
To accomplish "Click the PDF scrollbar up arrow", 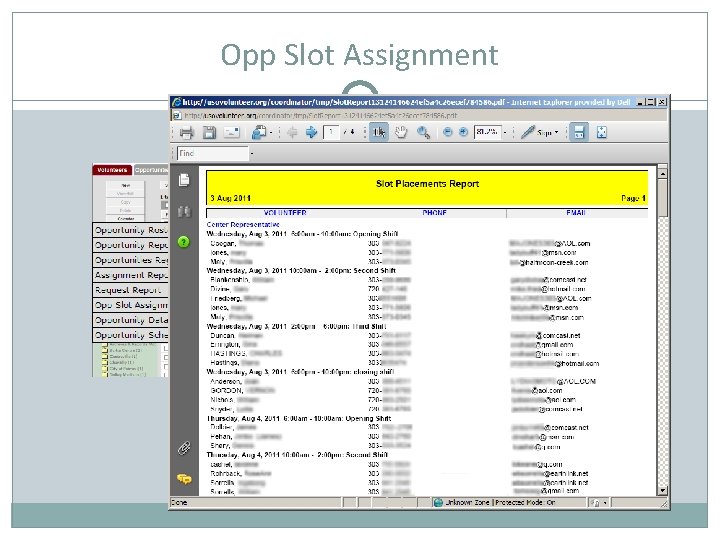I will 662,174.
